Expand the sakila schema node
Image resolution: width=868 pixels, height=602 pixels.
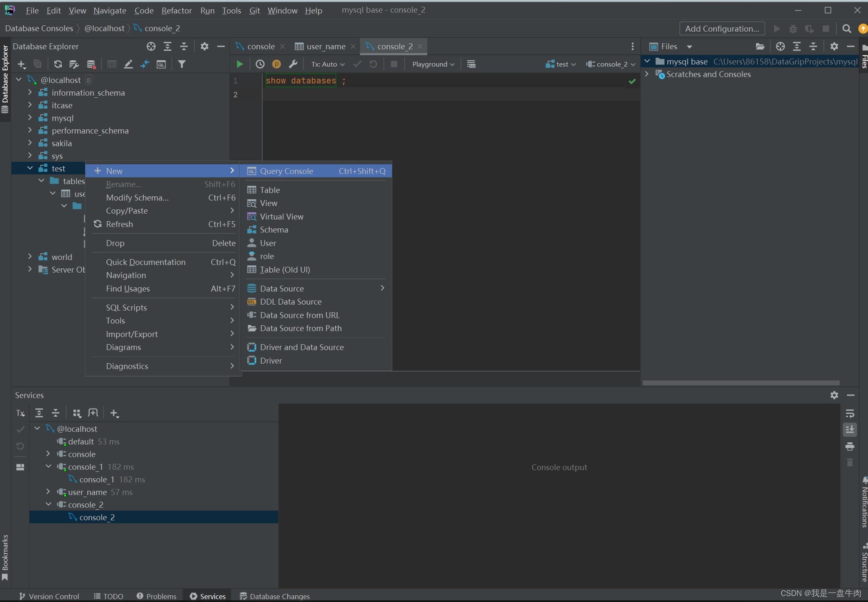click(30, 143)
